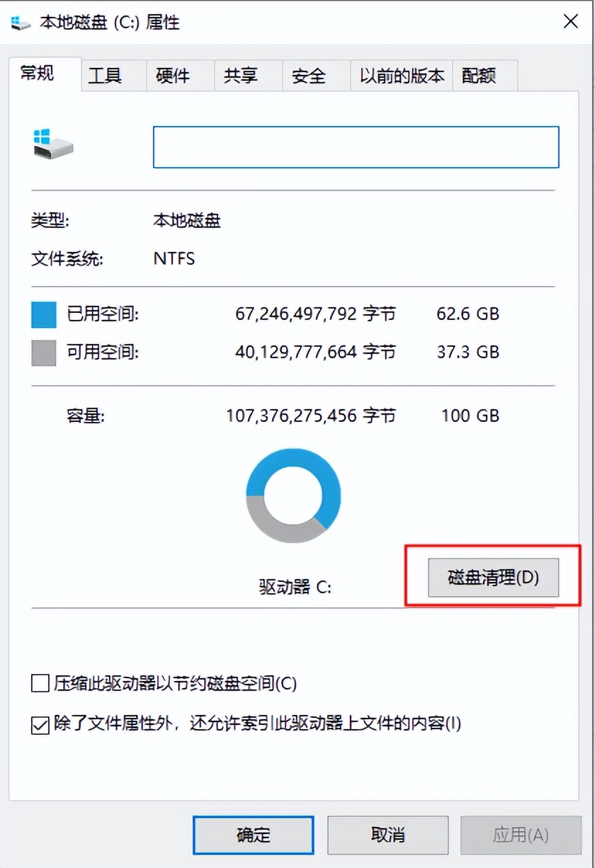Open the 安全 tab

[307, 75]
